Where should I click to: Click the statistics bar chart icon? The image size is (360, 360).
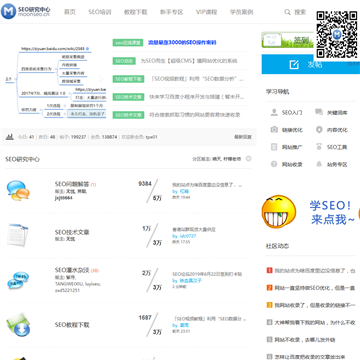point(10,136)
